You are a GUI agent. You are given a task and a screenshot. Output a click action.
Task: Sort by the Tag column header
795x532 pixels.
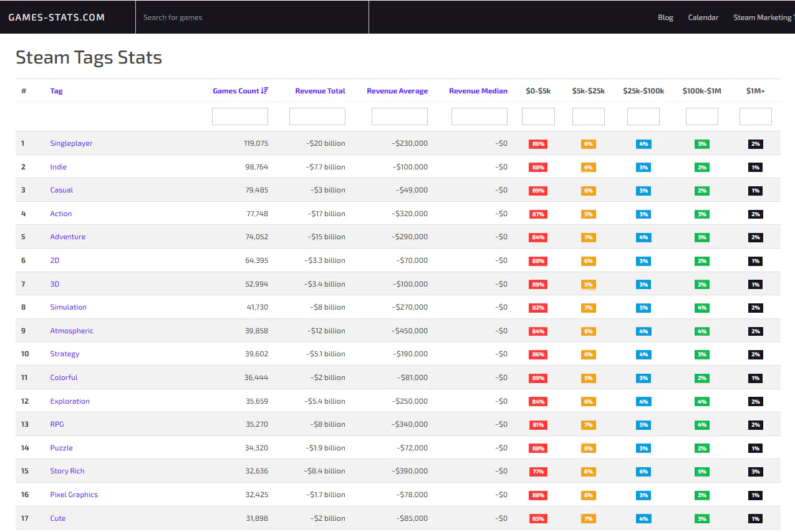point(56,91)
